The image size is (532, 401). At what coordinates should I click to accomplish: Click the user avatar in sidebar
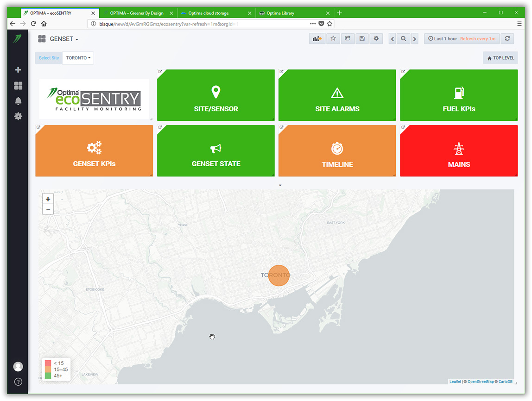coord(18,366)
